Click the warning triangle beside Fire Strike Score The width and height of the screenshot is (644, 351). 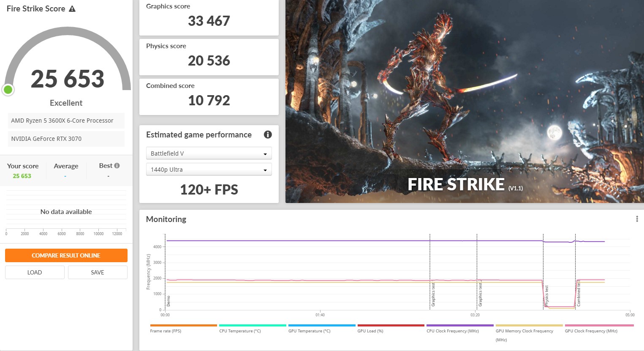72,8
